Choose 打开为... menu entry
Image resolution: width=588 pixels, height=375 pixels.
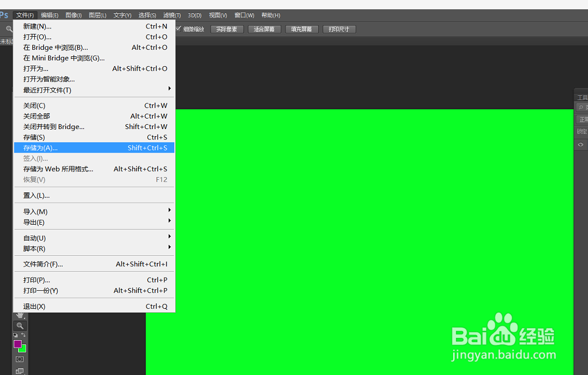tap(94, 68)
